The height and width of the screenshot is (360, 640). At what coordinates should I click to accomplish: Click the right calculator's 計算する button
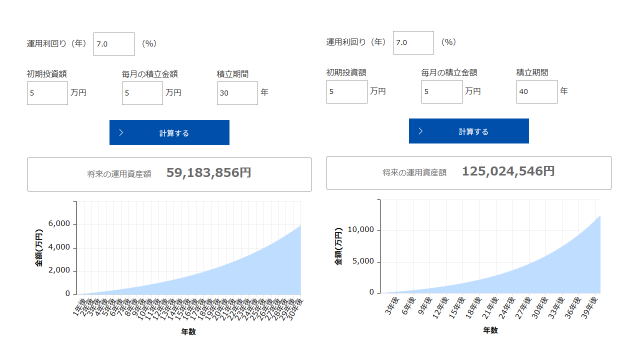(469, 131)
